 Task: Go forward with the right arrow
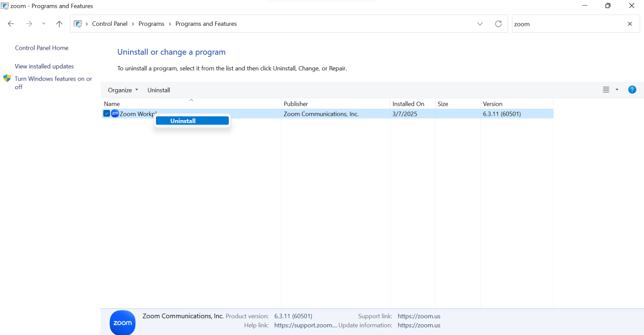(29, 24)
